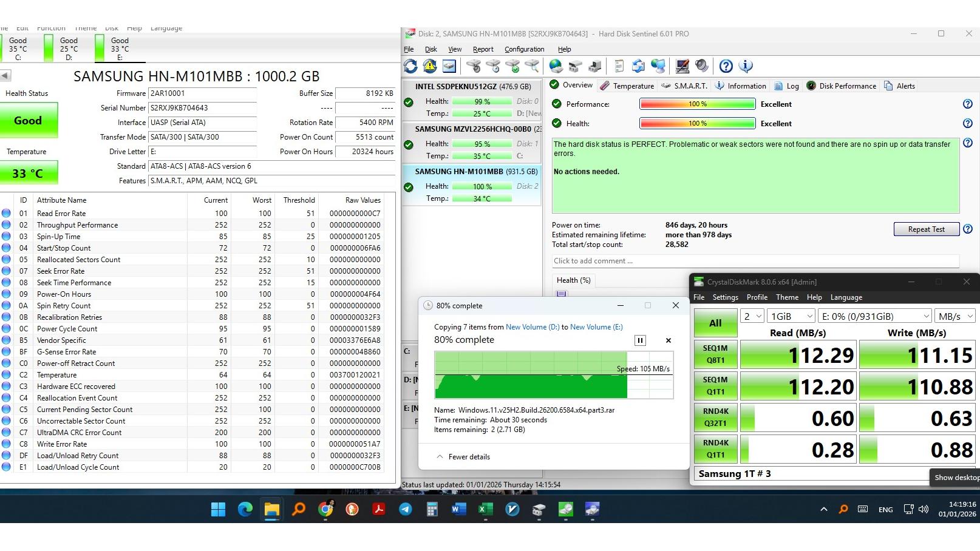Click the yellow warning refresh toolbar icon
This screenshot has width=980, height=551.
coord(430,66)
